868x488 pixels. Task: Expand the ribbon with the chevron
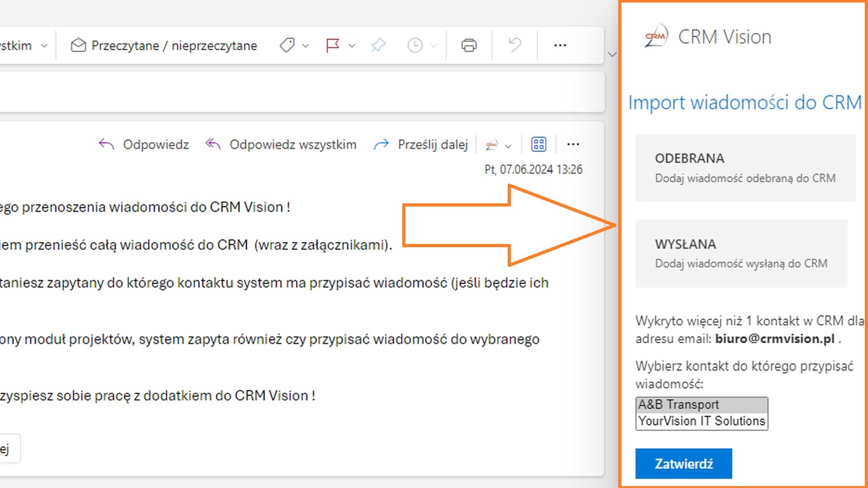point(612,55)
